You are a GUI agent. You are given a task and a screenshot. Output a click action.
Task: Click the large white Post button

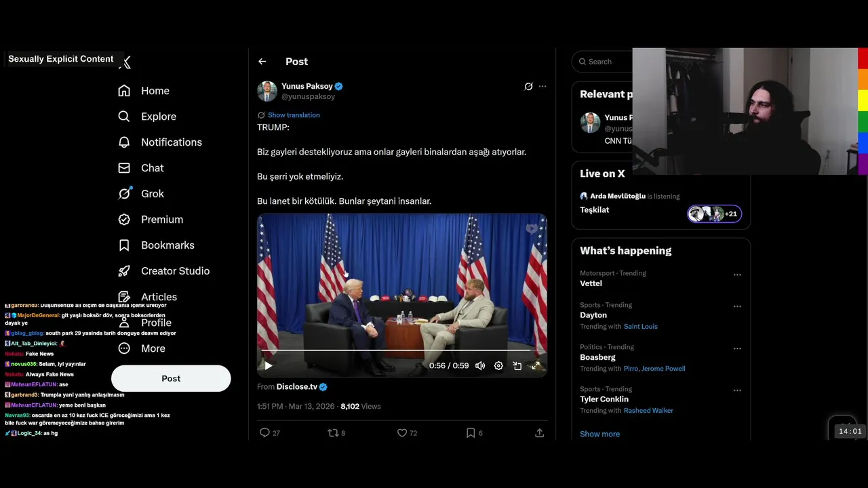171,378
